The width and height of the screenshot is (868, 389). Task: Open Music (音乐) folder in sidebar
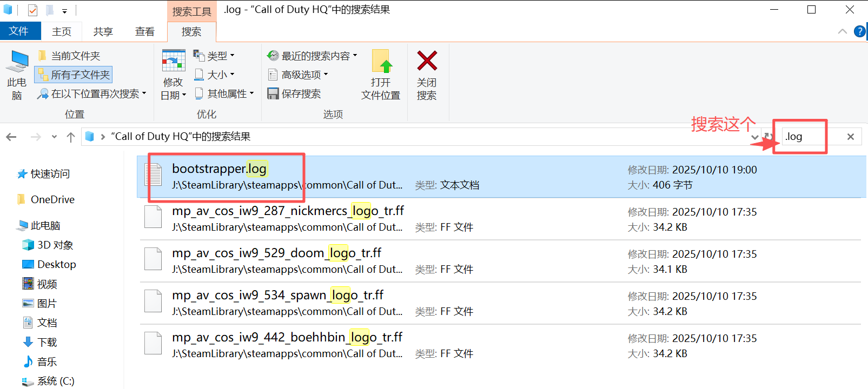39,361
